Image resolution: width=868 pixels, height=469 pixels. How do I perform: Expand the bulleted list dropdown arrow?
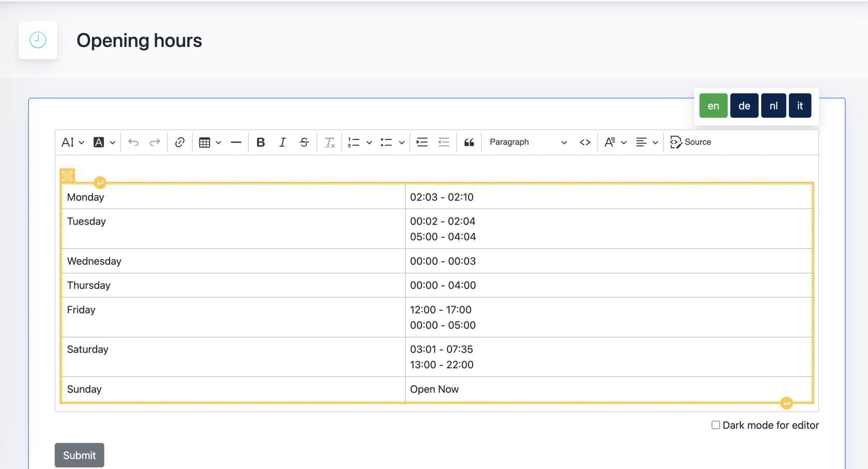(401, 143)
